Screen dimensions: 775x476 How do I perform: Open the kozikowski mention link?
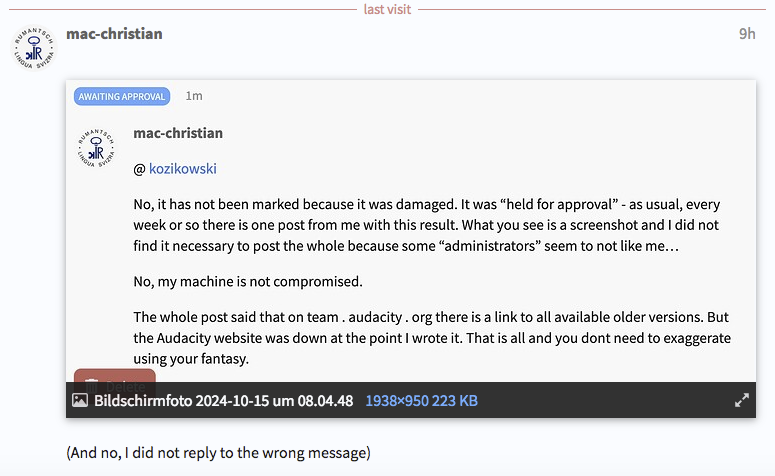(183, 169)
